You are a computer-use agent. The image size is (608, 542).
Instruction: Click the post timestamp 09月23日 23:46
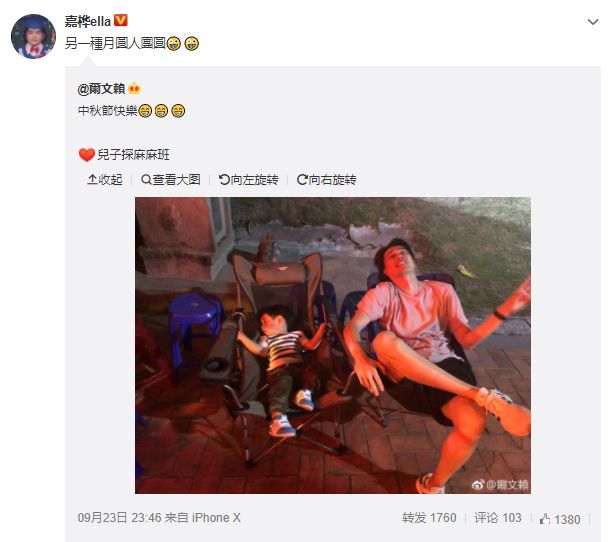click(119, 518)
